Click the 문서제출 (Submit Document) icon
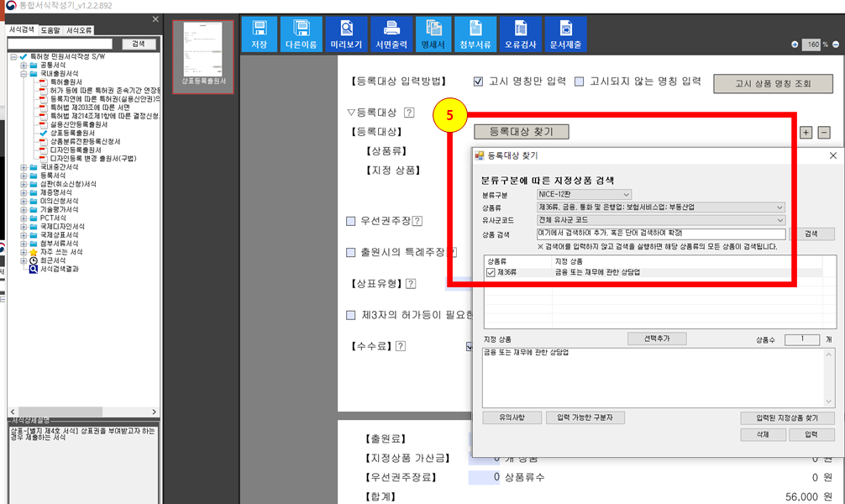This screenshot has height=504, width=845. point(564,34)
